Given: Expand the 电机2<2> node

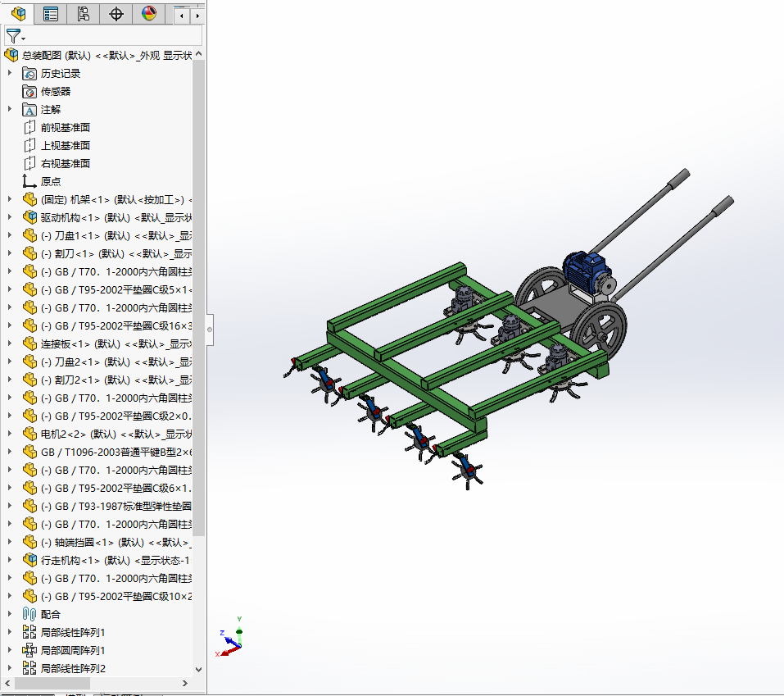Looking at the screenshot, I should click(10, 434).
